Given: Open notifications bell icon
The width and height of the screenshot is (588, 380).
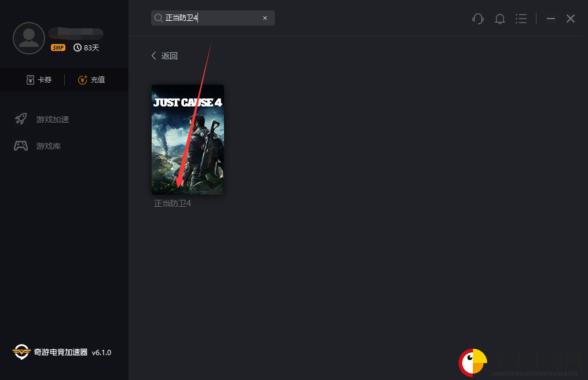Looking at the screenshot, I should coord(499,19).
